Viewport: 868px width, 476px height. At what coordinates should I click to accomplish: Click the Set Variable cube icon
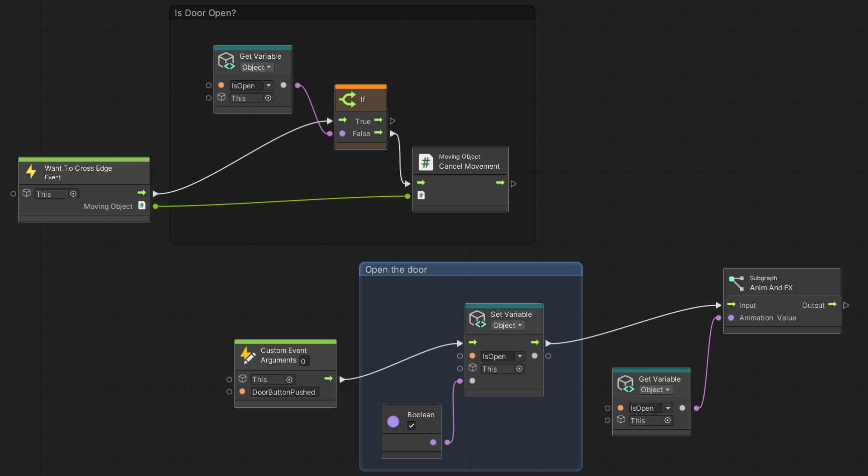click(477, 319)
